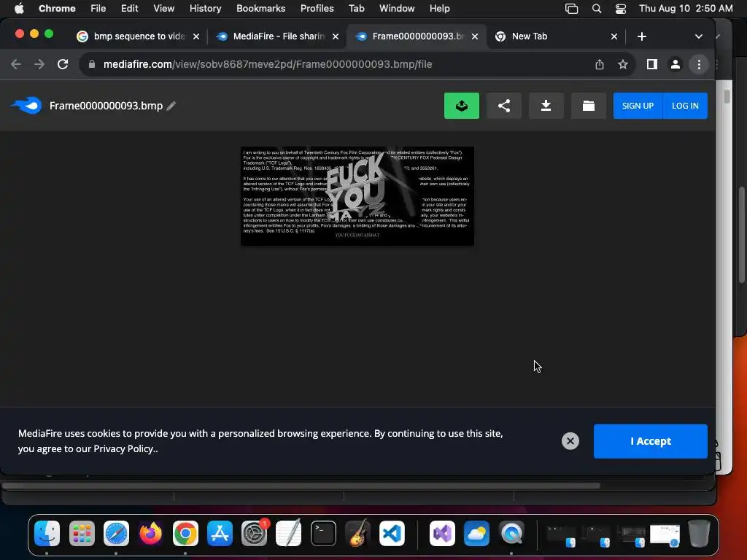Open Chrome from the Dock

(185, 533)
